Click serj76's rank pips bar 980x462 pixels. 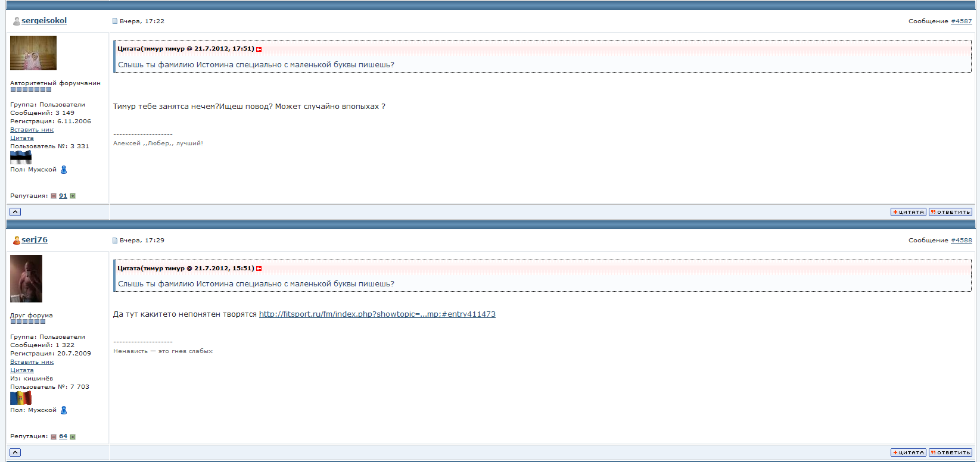pyautogui.click(x=28, y=321)
